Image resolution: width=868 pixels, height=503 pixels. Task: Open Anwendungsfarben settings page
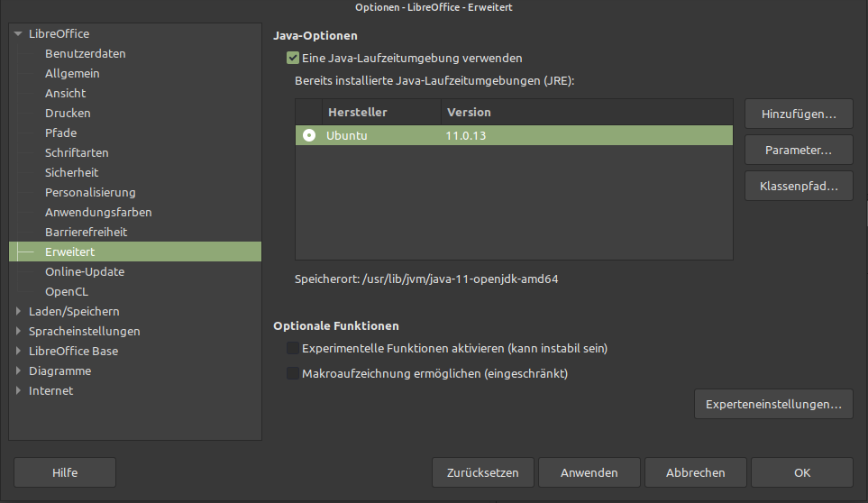click(x=98, y=213)
